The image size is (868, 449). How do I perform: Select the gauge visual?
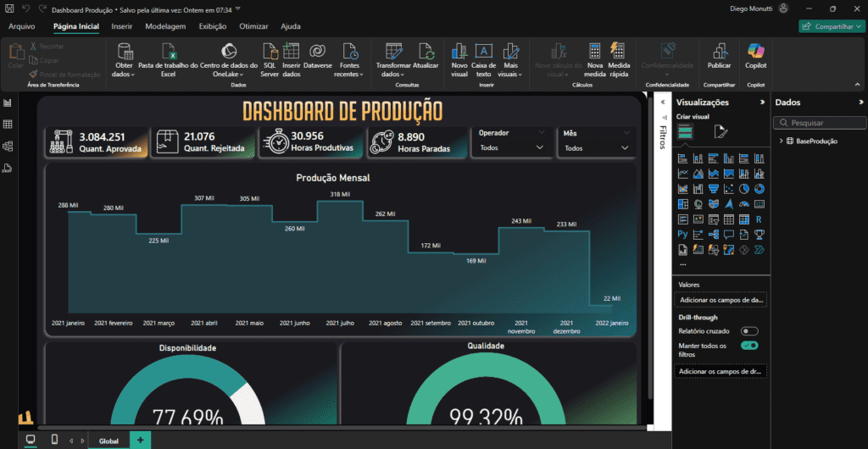tap(744, 204)
